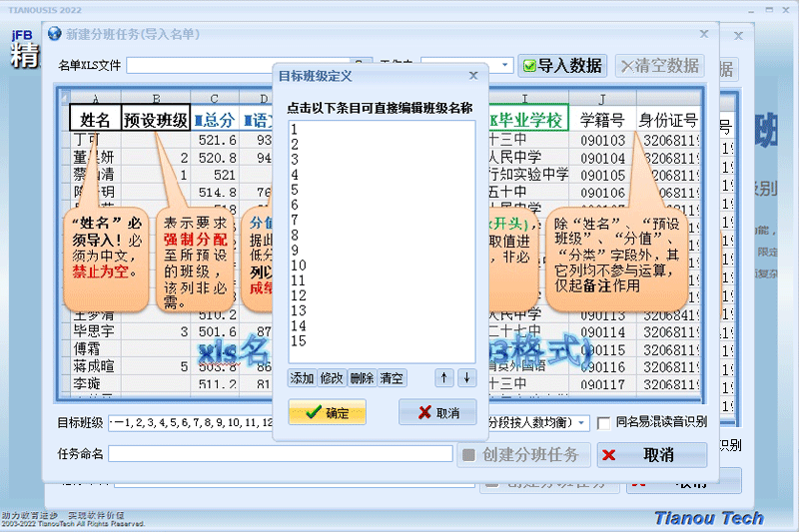Click the 清空 button below the class list
This screenshot has height=532, width=799.
pos(392,377)
